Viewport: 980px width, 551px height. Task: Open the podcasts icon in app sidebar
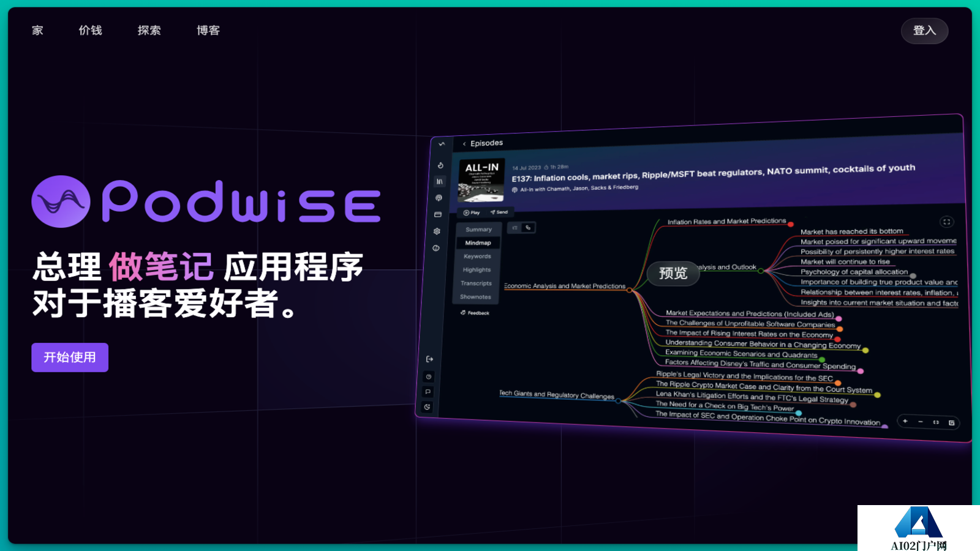click(439, 198)
